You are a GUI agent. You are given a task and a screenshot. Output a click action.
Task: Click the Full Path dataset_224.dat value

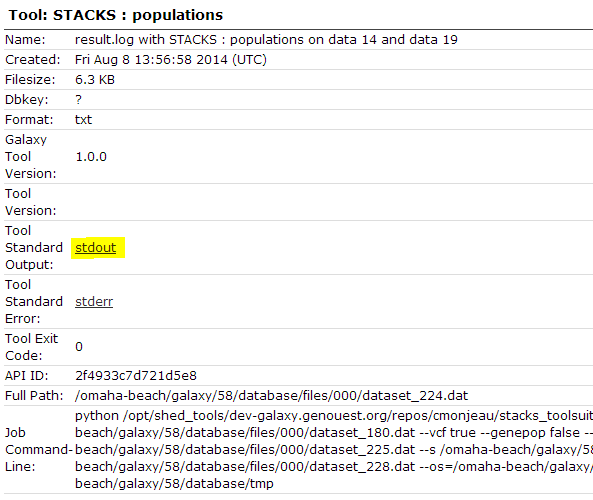[x=272, y=396]
